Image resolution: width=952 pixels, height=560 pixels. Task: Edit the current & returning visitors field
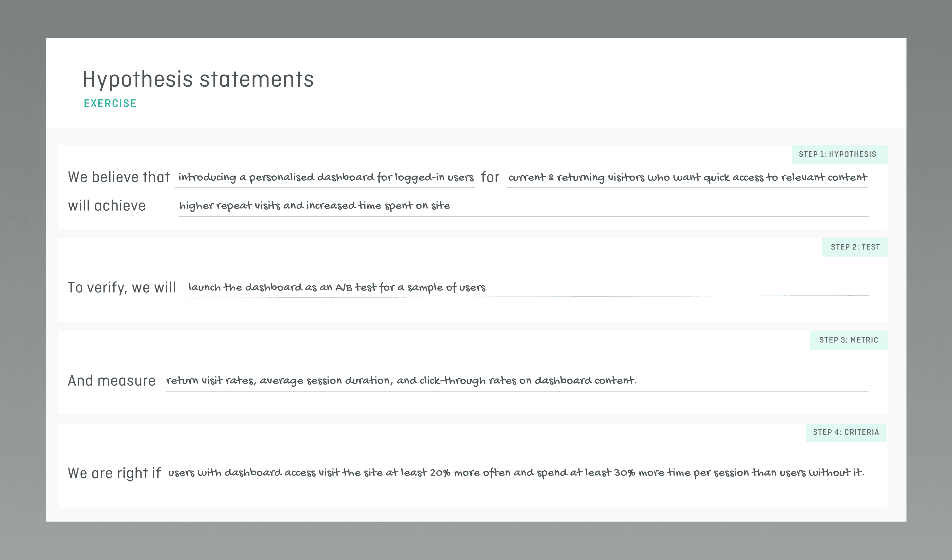(x=687, y=177)
